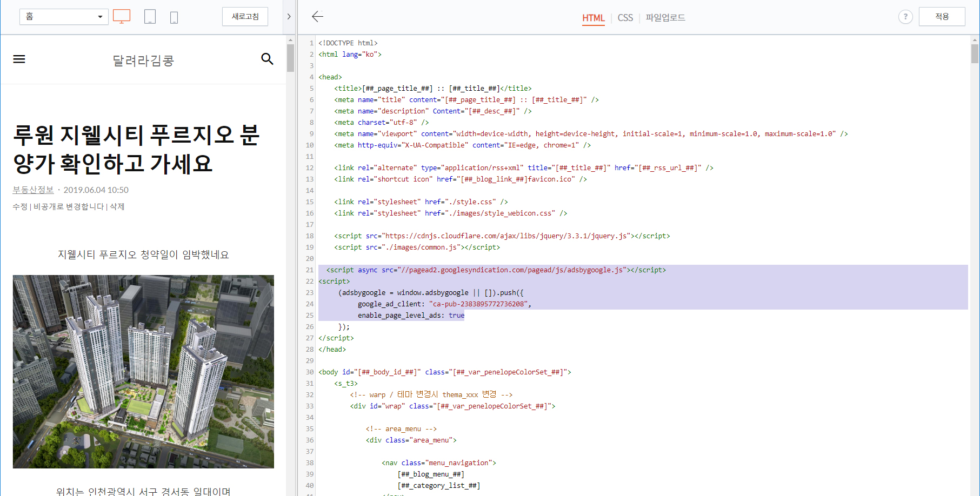Collapse preview panel with the chevron arrow

(x=289, y=17)
